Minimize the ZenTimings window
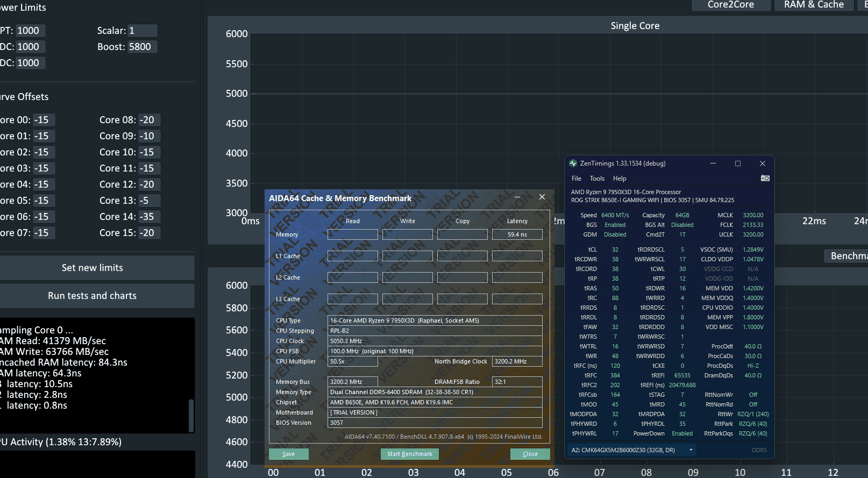The width and height of the screenshot is (868, 478). coord(713,163)
